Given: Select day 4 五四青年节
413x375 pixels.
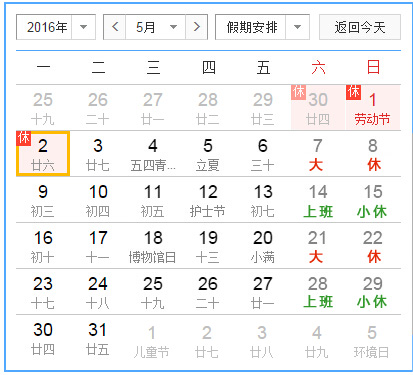Looking at the screenshot, I should [153, 154].
